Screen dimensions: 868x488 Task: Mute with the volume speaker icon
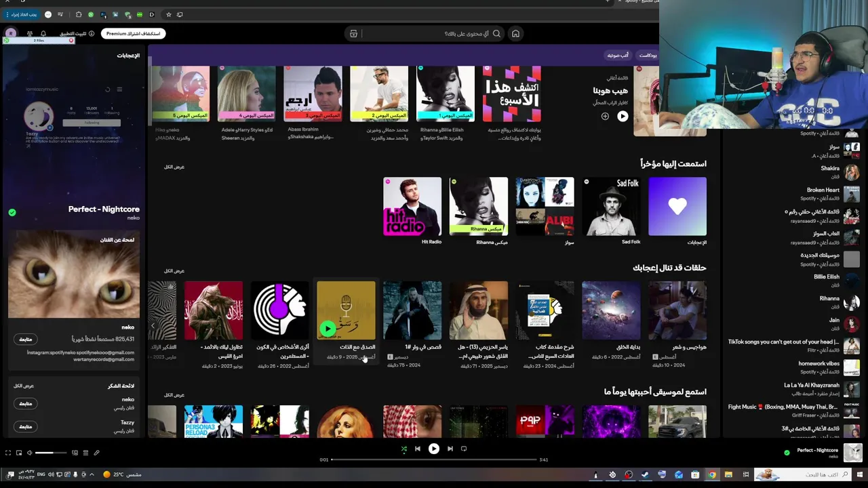click(30, 453)
